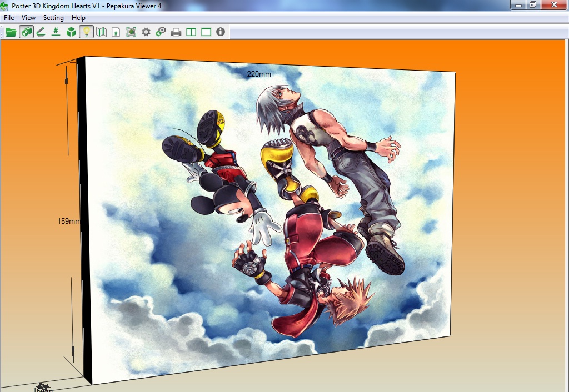Open the Help menu
The width and height of the screenshot is (569, 392).
click(x=78, y=18)
